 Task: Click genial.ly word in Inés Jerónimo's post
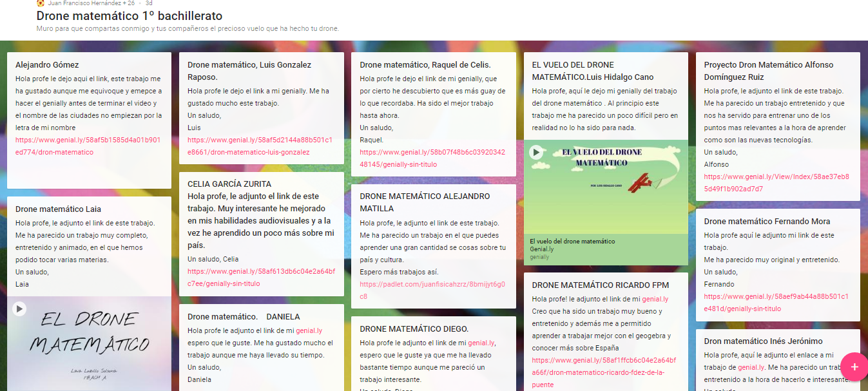pos(751,367)
